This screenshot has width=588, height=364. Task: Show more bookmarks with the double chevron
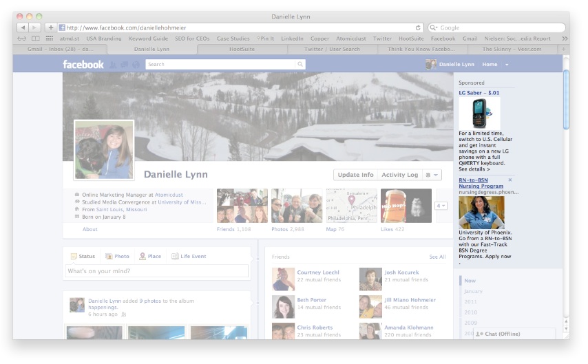(x=565, y=39)
